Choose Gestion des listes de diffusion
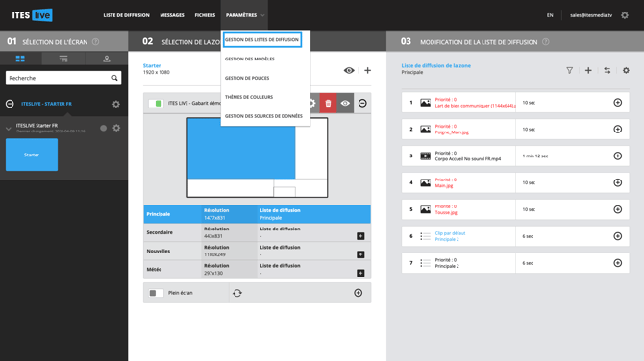Image resolution: width=644 pixels, height=361 pixels. [262, 39]
